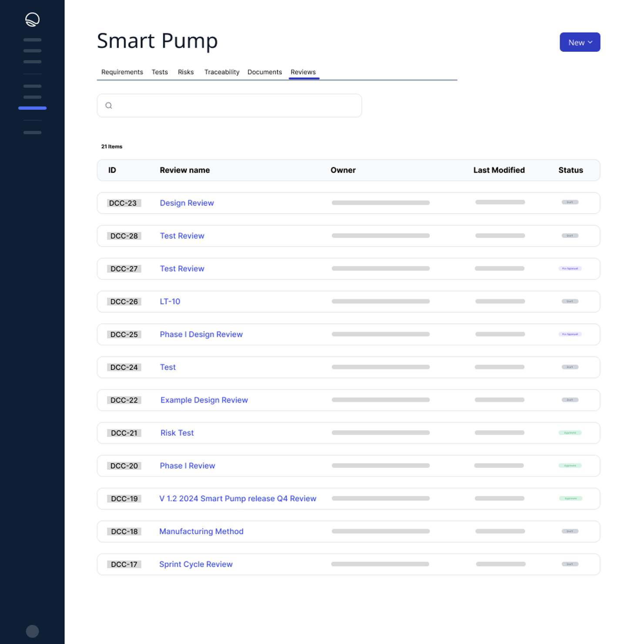Click the DCC-19 ID cell
644x644 pixels.
(x=124, y=499)
